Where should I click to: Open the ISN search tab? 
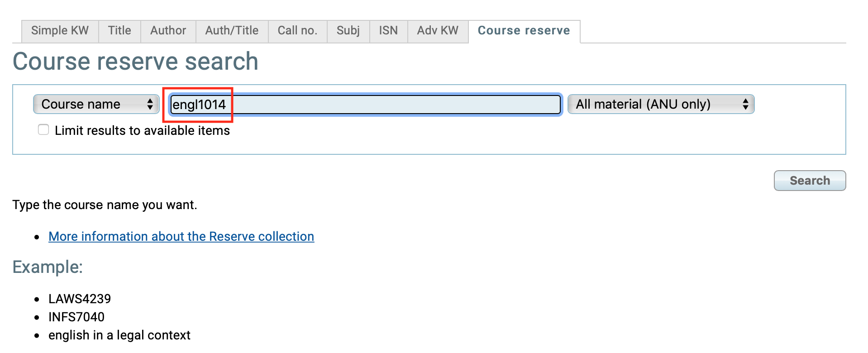pos(389,31)
